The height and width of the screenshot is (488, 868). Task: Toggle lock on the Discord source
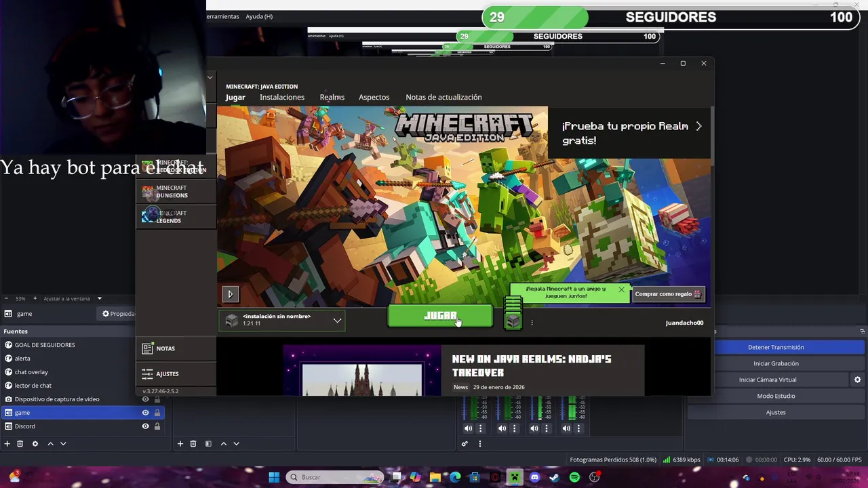(x=157, y=426)
